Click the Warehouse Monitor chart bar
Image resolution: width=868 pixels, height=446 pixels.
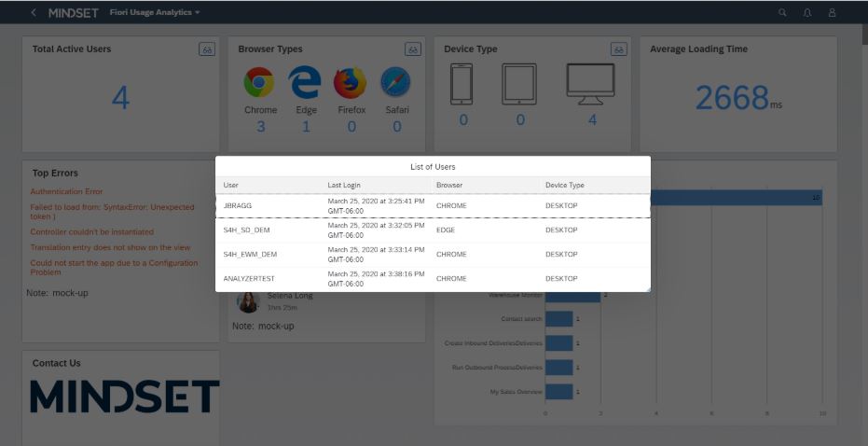(x=573, y=295)
